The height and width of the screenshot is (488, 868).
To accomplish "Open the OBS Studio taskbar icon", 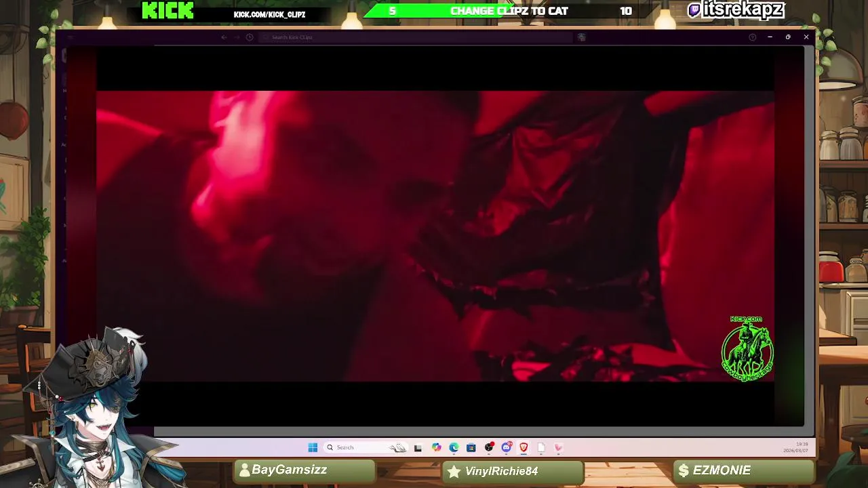I will click(489, 447).
